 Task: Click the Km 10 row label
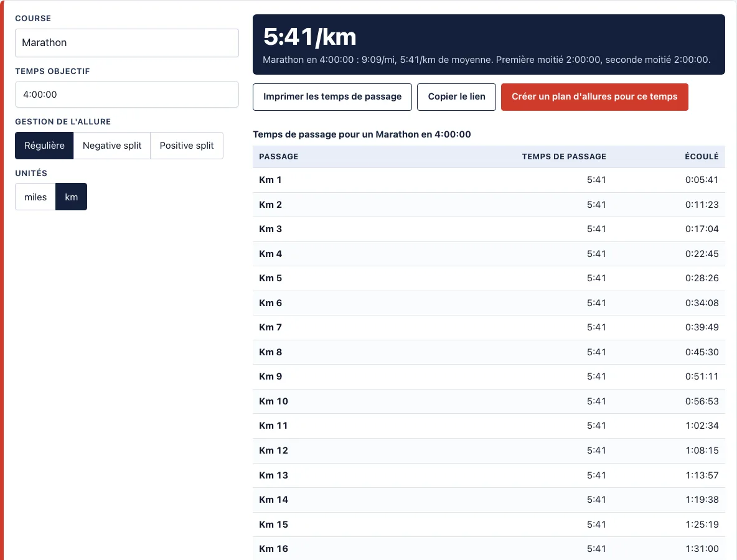pos(273,401)
